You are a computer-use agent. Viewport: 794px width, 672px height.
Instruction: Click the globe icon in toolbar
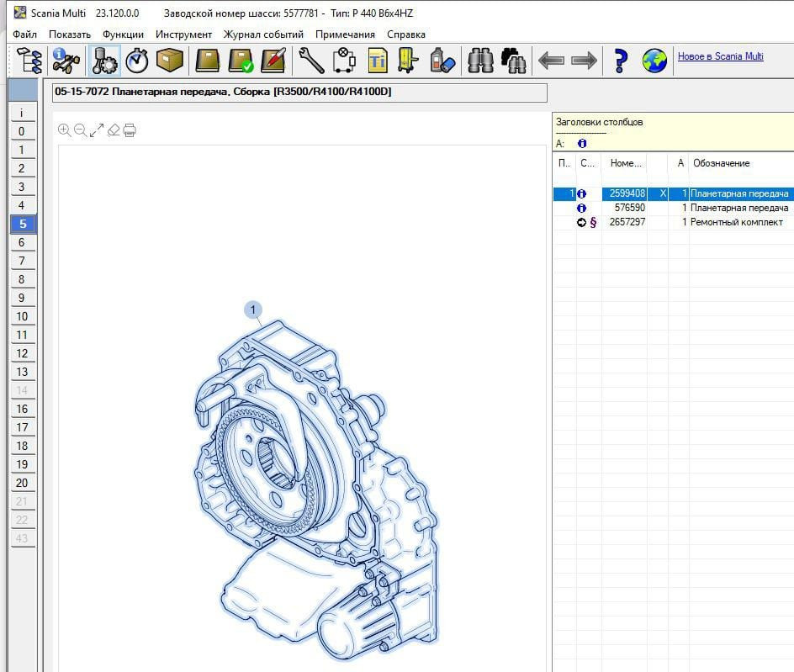click(x=654, y=61)
